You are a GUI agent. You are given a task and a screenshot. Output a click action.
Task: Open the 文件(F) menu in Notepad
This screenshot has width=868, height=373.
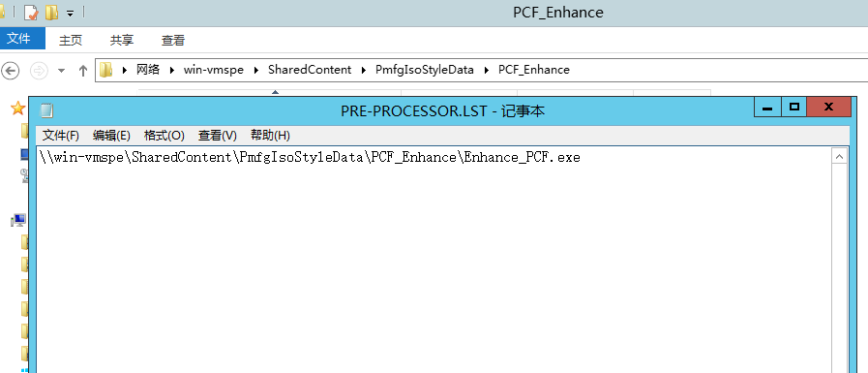tap(61, 136)
